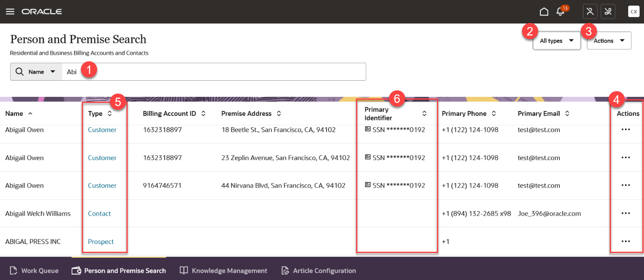This screenshot has height=280, width=644.
Task: Click SSN ID card icon for 18 Beetle St. row
Action: pyautogui.click(x=367, y=129)
